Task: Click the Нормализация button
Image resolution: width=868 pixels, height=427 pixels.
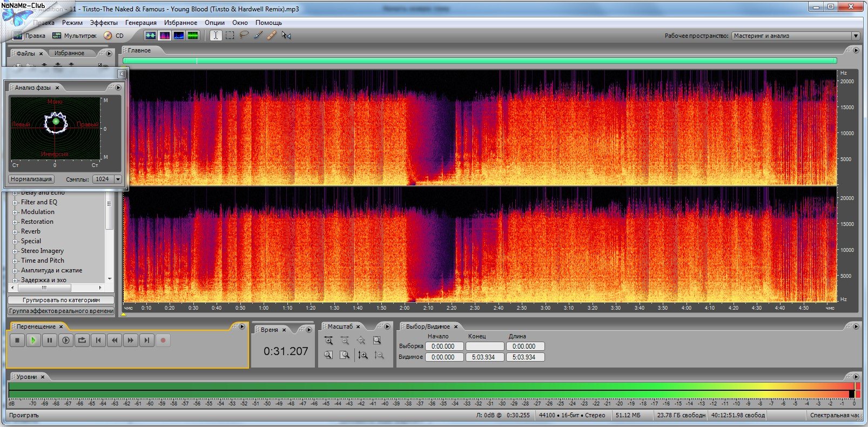Action: [x=31, y=179]
